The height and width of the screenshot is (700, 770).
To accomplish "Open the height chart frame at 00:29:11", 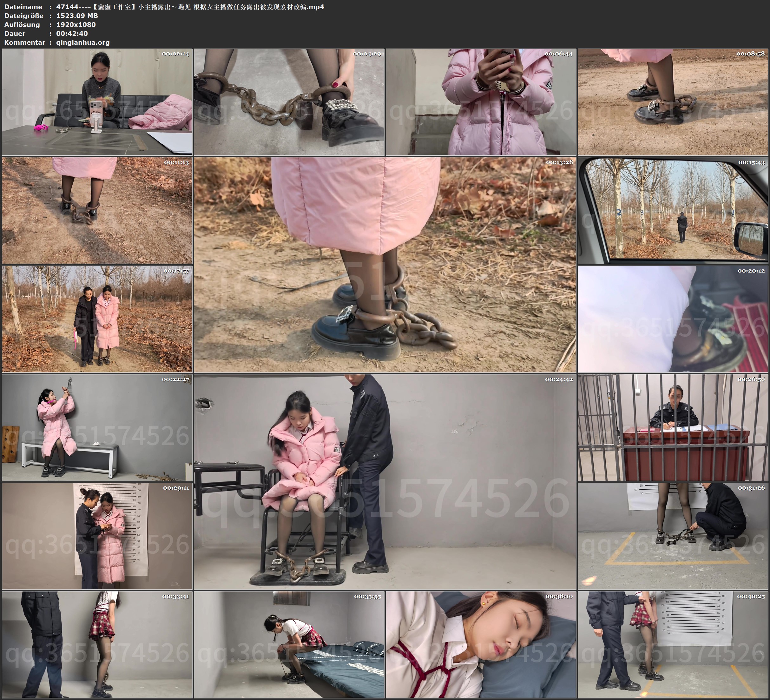I will click(x=97, y=536).
